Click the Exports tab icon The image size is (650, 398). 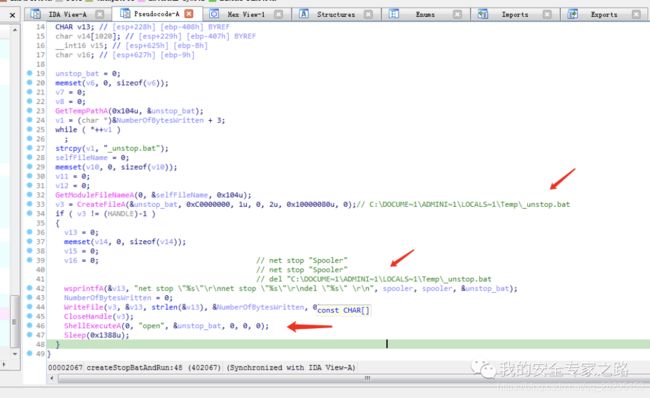[573, 14]
